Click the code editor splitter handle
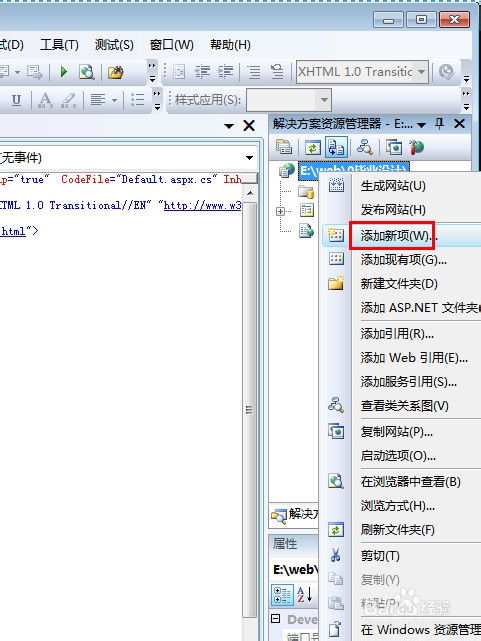The height and width of the screenshot is (641, 481). [250, 178]
